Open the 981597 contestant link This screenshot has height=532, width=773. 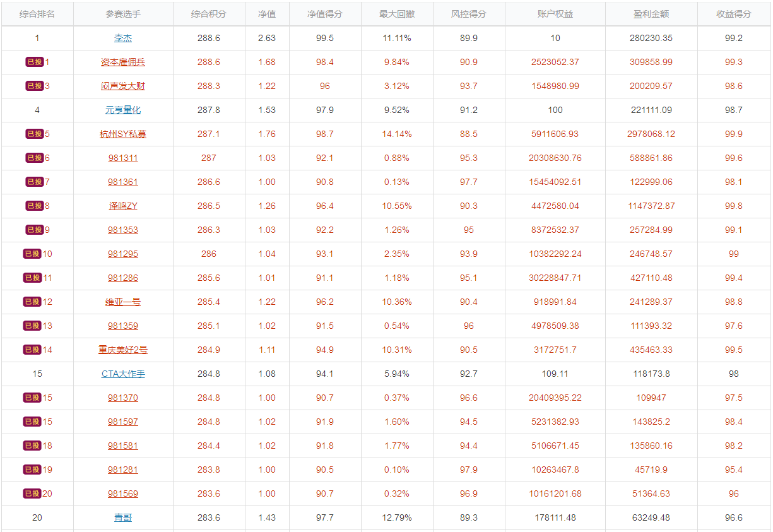pos(123,422)
